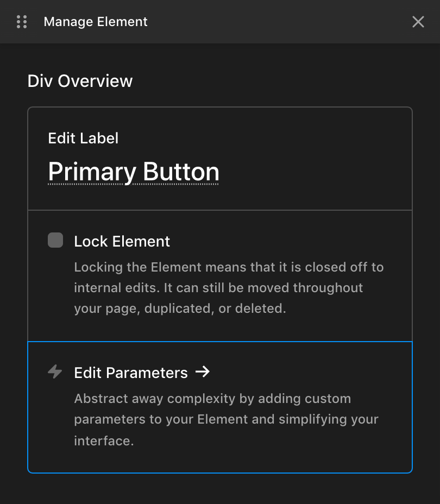The width and height of the screenshot is (440, 504).
Task: Click the Div Overview heading
Action: pyautogui.click(x=80, y=80)
